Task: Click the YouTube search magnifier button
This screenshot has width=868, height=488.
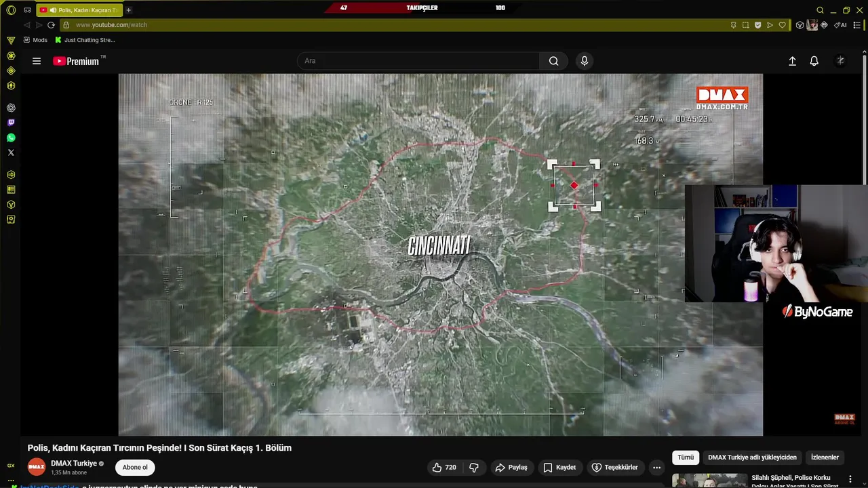Action: click(554, 61)
